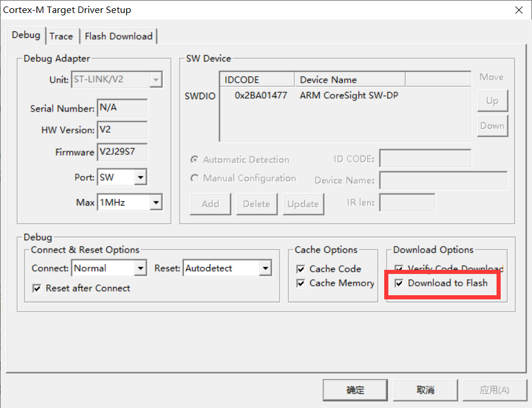Open the Unit adapter dropdown

click(156, 79)
